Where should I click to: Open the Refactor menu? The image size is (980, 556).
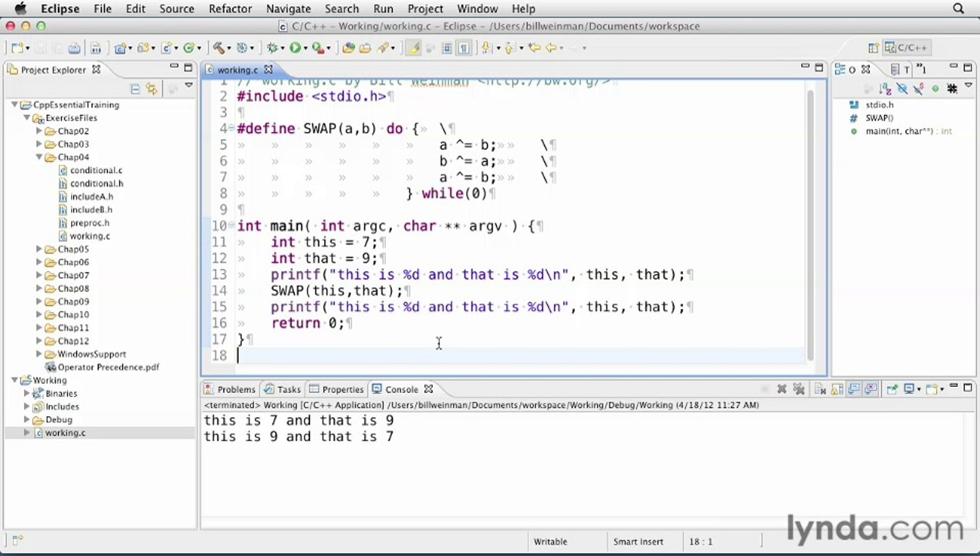(x=230, y=9)
